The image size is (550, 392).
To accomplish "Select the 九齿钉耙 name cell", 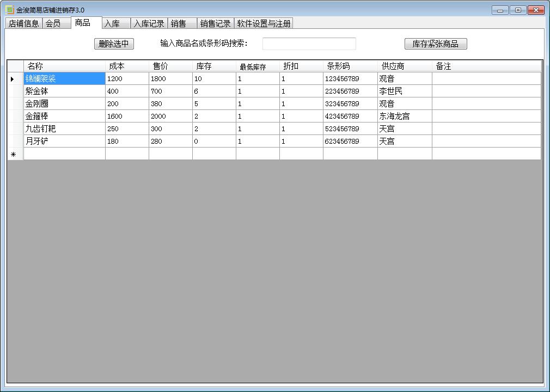I will (x=65, y=128).
